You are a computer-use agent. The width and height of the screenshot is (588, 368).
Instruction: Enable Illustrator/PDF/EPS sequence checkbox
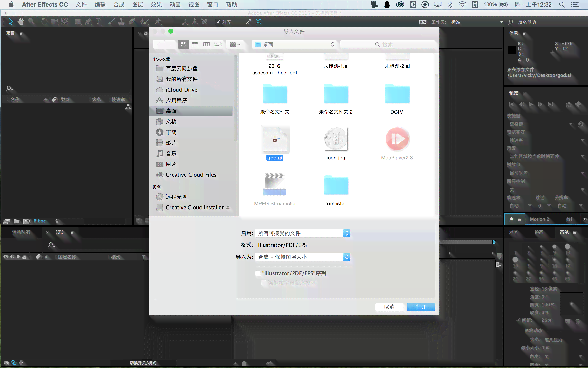(x=258, y=273)
